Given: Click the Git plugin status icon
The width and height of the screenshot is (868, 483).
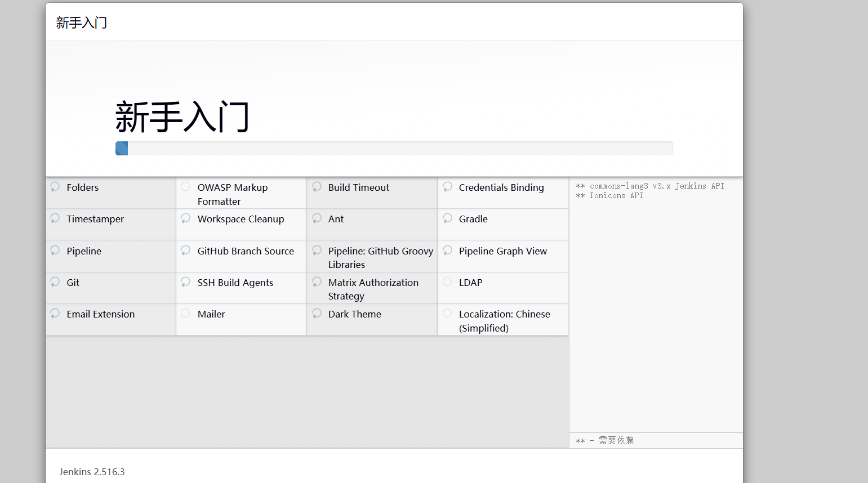Looking at the screenshot, I should coord(55,281).
